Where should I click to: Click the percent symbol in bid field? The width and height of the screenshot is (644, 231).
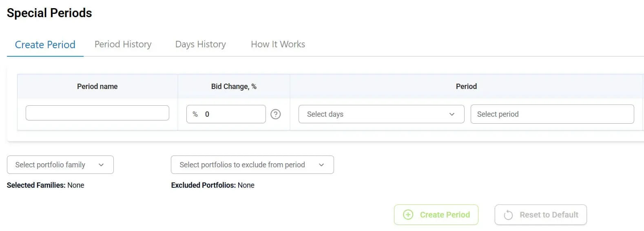coord(195,114)
